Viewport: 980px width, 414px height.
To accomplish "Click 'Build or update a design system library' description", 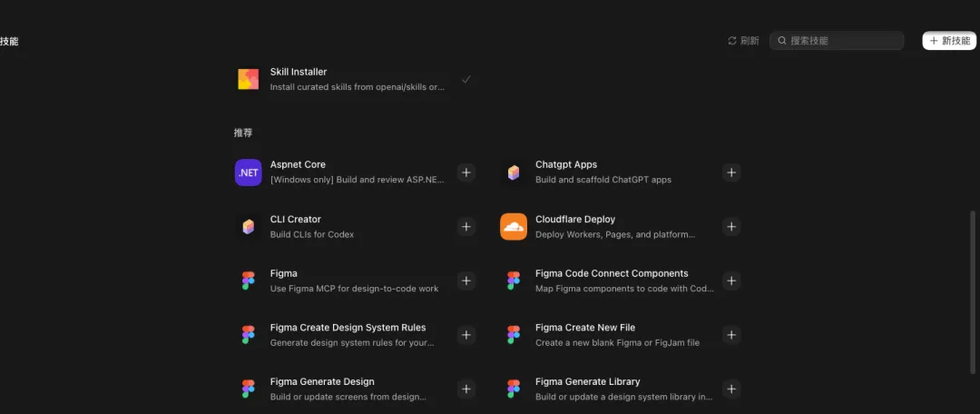I will pyautogui.click(x=624, y=397).
